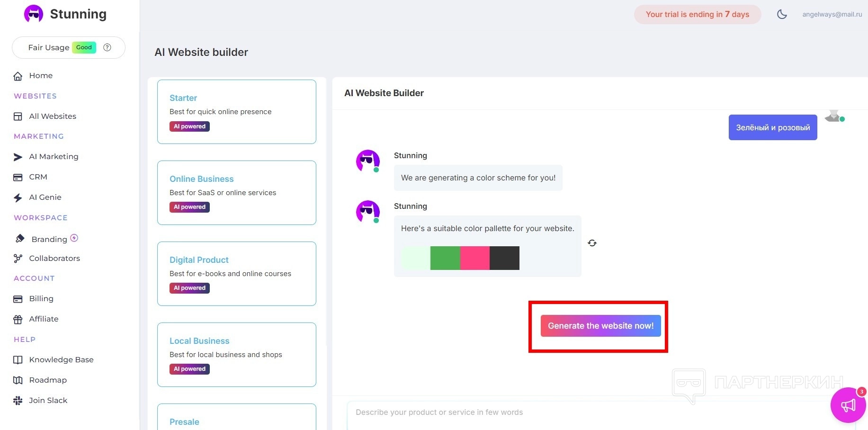The width and height of the screenshot is (868, 430).
Task: Click the AI Website builder page heading
Action: [x=201, y=52]
